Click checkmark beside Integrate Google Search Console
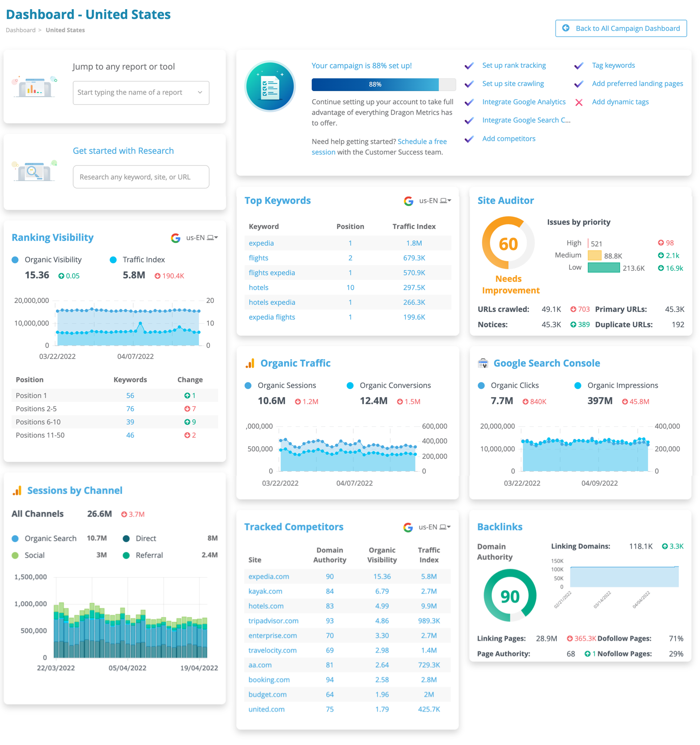This screenshot has width=700, height=745. click(x=469, y=120)
